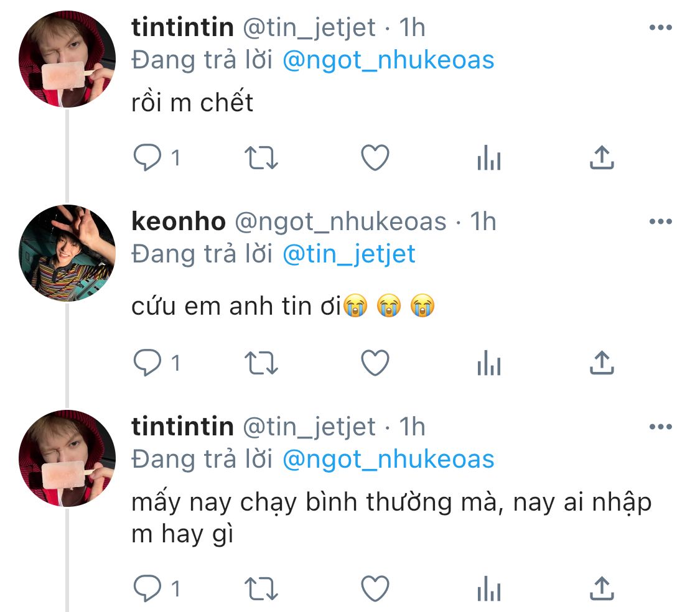Expand more menu on last tintintin tweet

point(660,427)
